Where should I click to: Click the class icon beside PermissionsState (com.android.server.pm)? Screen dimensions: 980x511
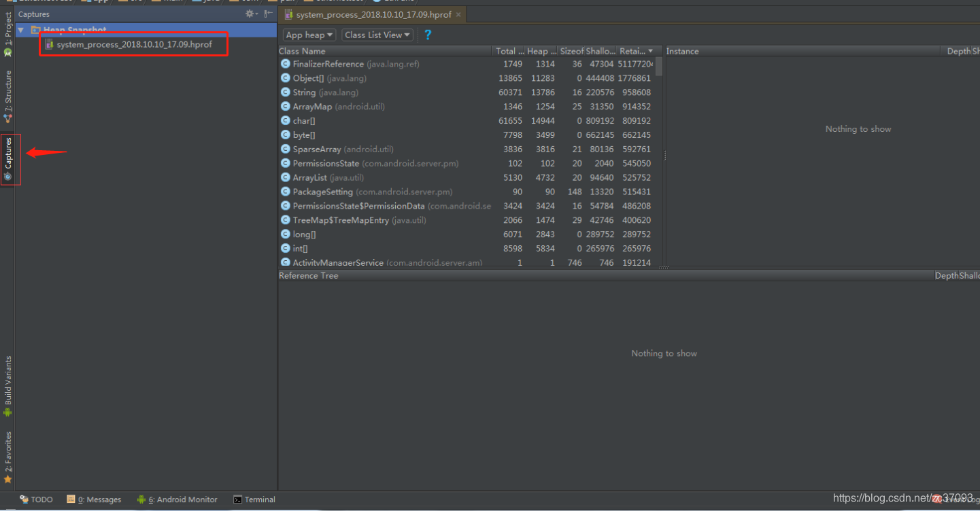tap(285, 163)
